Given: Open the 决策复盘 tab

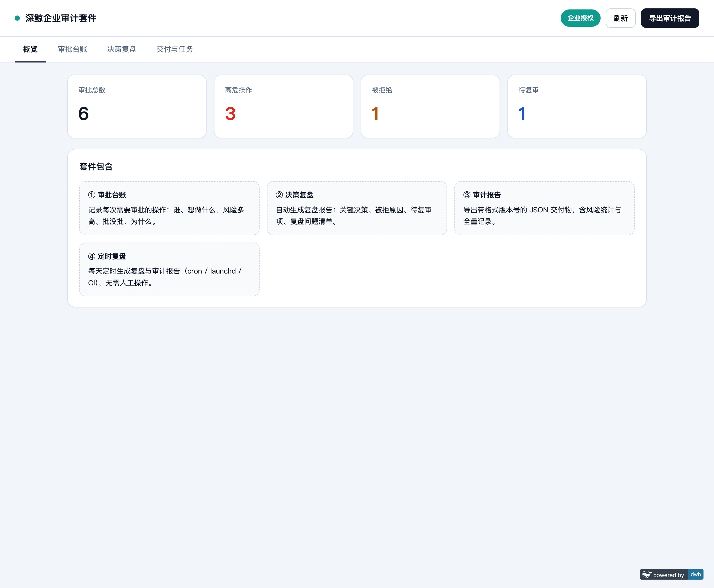Looking at the screenshot, I should click(122, 49).
